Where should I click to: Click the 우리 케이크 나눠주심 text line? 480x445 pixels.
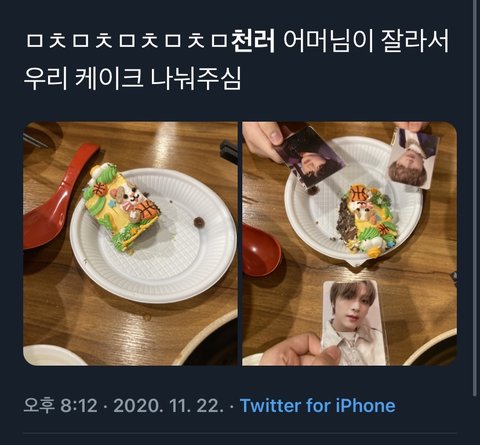pyautogui.click(x=132, y=78)
